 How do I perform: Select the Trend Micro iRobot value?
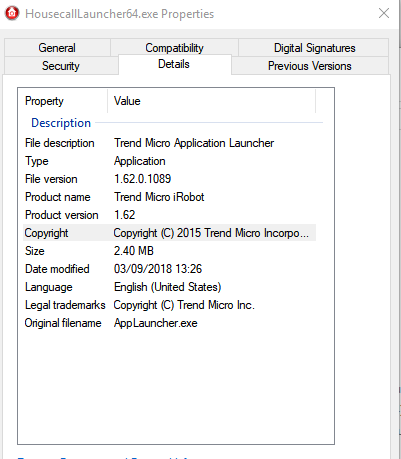(x=159, y=197)
